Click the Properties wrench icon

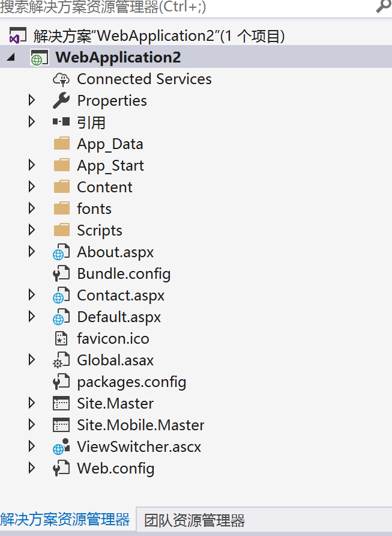61,100
